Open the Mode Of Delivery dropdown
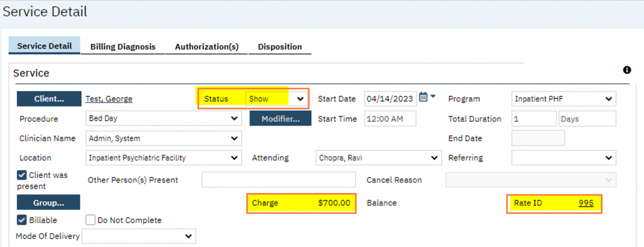Image resolution: width=644 pixels, height=247 pixels. point(139,236)
